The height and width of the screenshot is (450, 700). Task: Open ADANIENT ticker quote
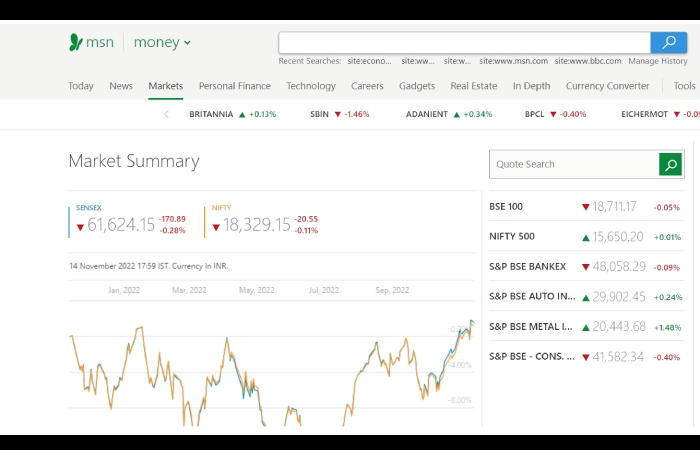pos(449,114)
